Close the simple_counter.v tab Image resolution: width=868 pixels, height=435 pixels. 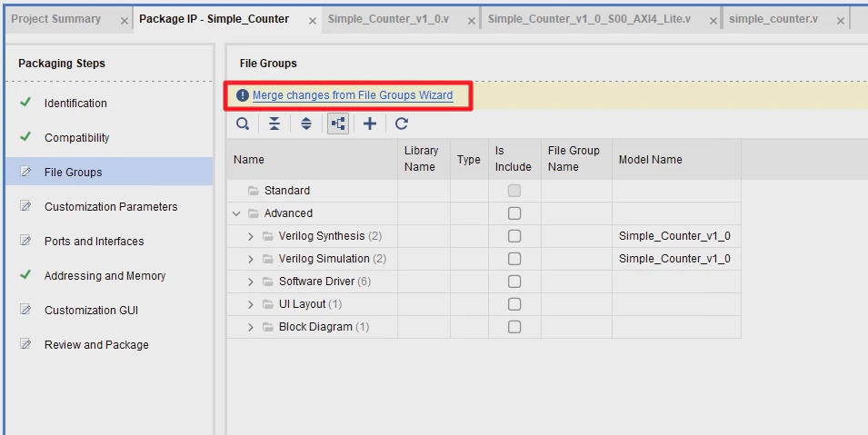(x=841, y=21)
